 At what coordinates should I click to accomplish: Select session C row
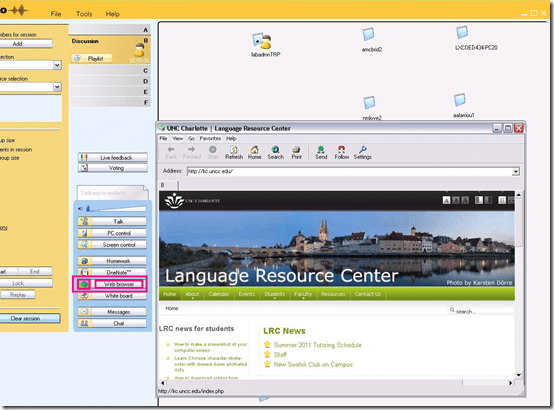[110, 70]
